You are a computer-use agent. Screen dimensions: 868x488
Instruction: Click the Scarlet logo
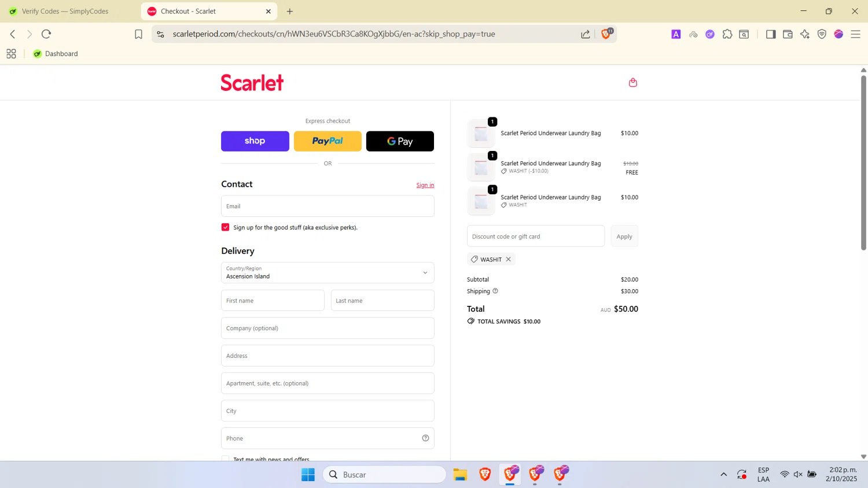point(252,82)
